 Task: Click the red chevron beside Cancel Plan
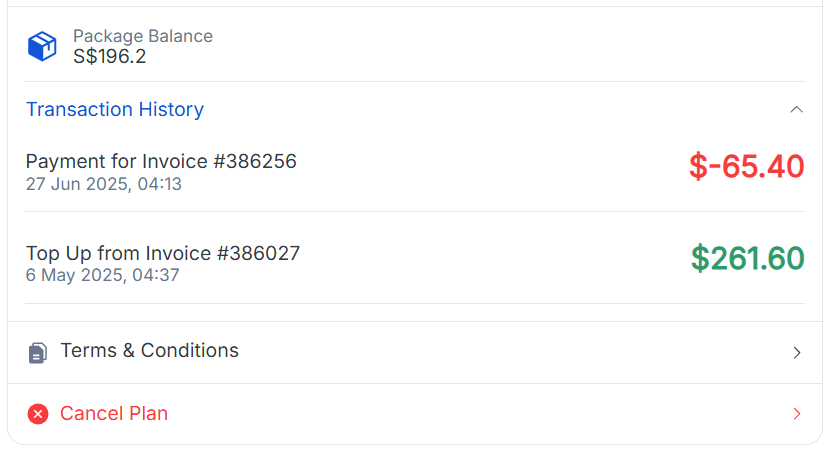(x=797, y=414)
